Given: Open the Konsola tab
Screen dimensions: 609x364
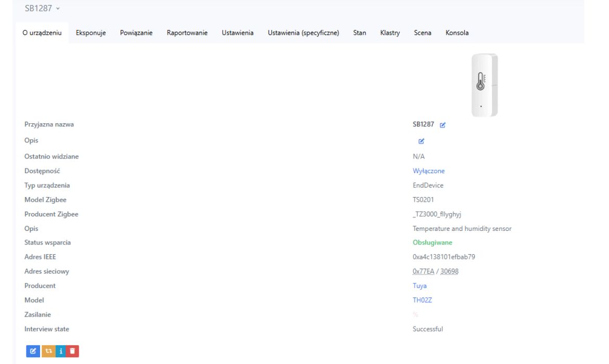Looking at the screenshot, I should (456, 33).
